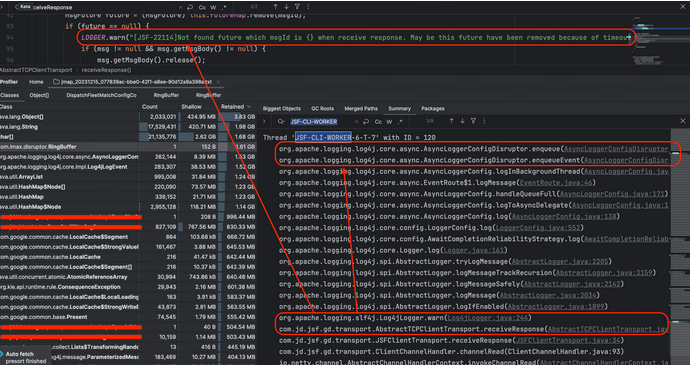690x365 pixels.
Task: Toggle Regex (.*) in Summary search bar
Action: coord(400,122)
